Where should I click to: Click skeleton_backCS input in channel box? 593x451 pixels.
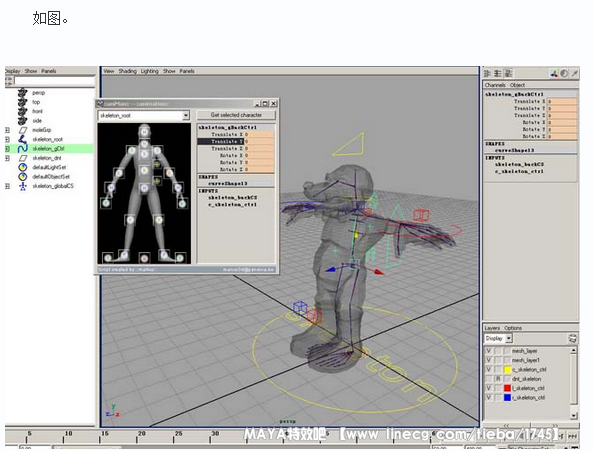(x=519, y=164)
